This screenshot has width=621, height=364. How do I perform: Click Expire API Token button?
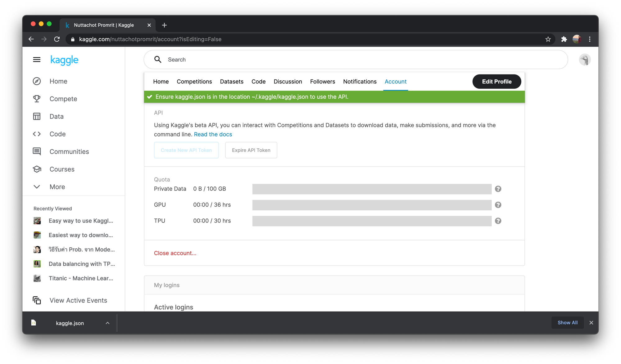click(251, 150)
